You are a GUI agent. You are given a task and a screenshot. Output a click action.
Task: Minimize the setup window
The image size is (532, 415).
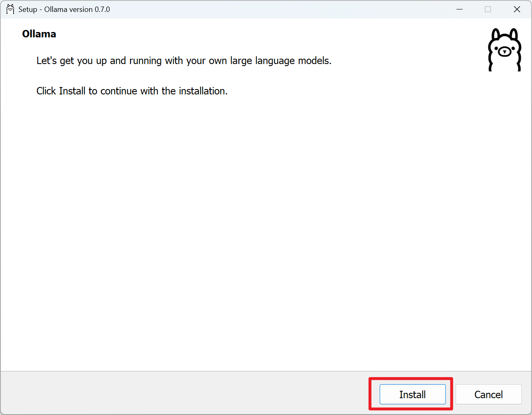459,9
